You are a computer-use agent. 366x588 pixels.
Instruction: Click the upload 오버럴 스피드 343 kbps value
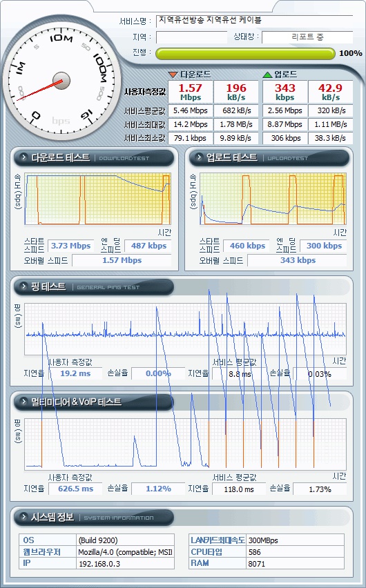coord(298,260)
